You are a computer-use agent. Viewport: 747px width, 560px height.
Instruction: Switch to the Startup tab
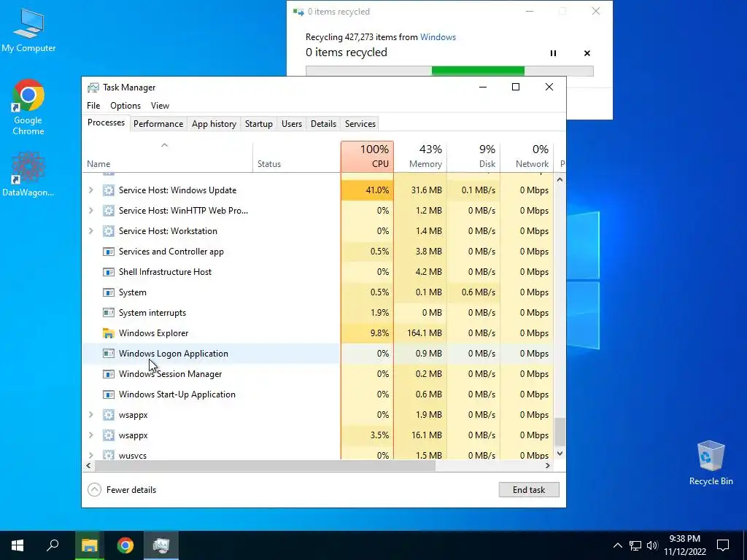[x=259, y=124]
